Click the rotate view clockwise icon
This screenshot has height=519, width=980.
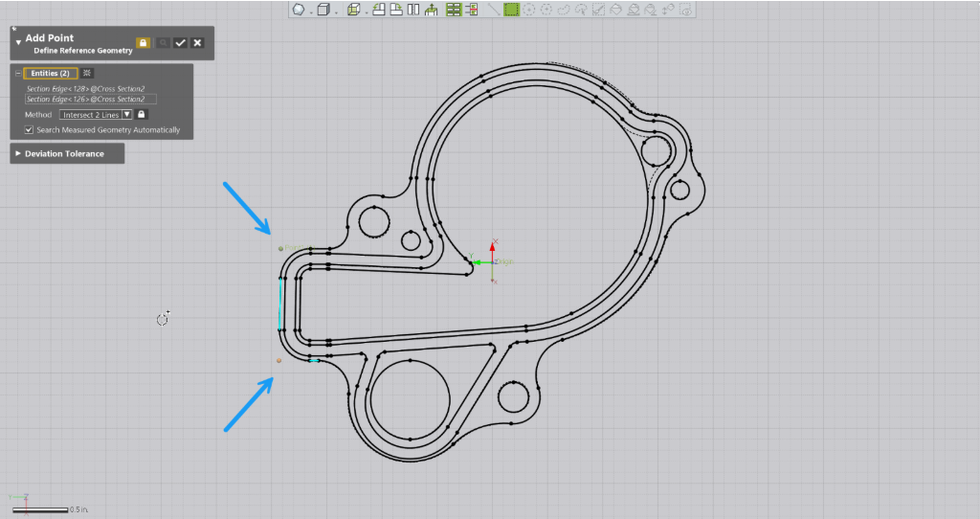(396, 10)
